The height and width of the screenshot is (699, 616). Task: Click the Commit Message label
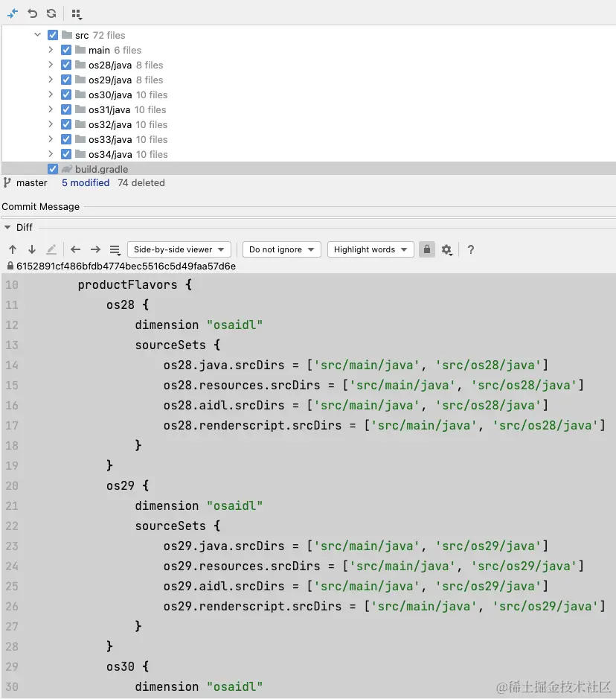pos(40,207)
